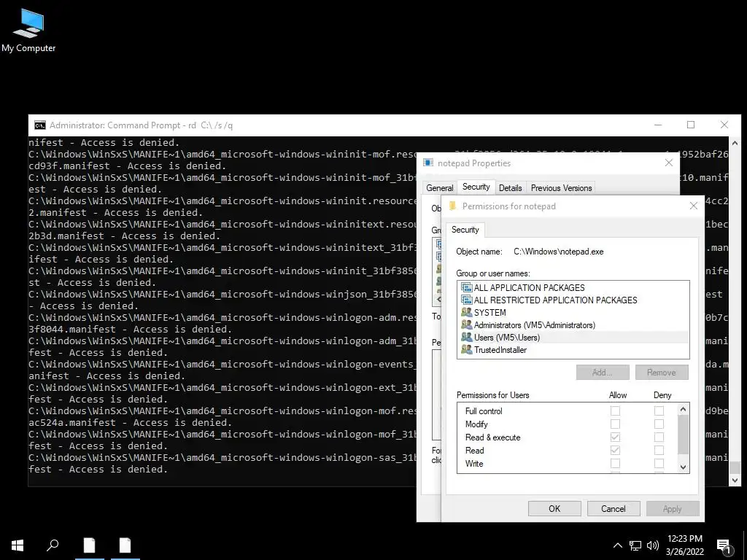Open the Windows Start menu
The image size is (747, 560).
point(18,545)
